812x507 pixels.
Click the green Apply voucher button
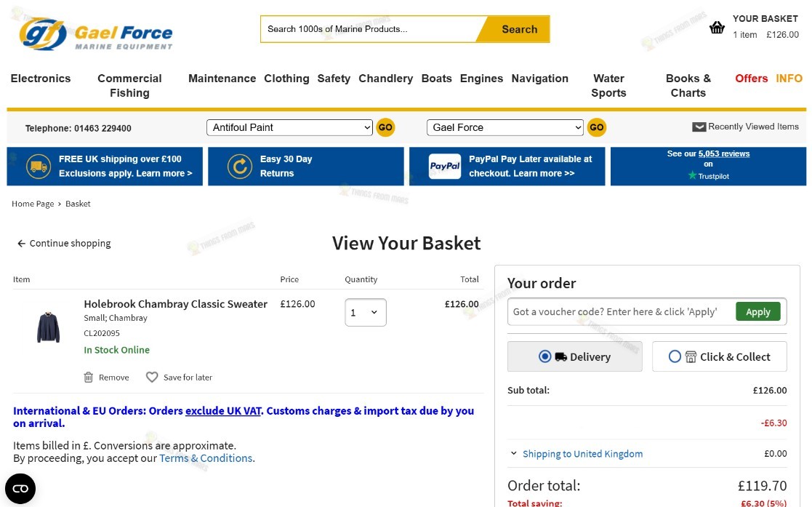click(x=758, y=311)
